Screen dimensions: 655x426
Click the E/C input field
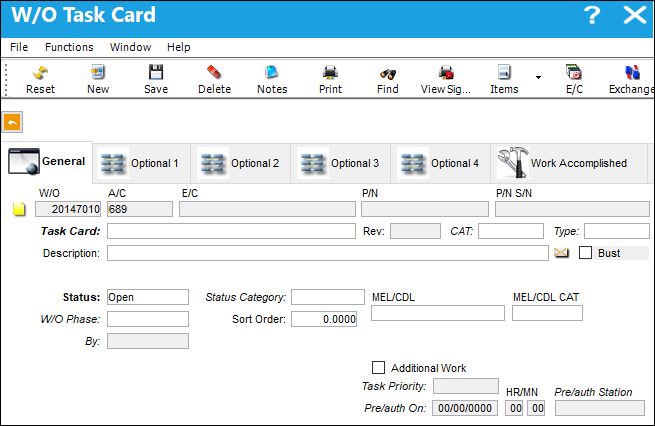click(267, 209)
